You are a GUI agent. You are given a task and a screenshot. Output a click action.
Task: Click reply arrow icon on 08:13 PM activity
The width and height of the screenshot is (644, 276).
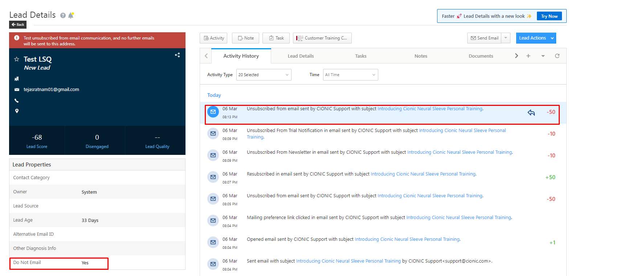[x=531, y=112]
